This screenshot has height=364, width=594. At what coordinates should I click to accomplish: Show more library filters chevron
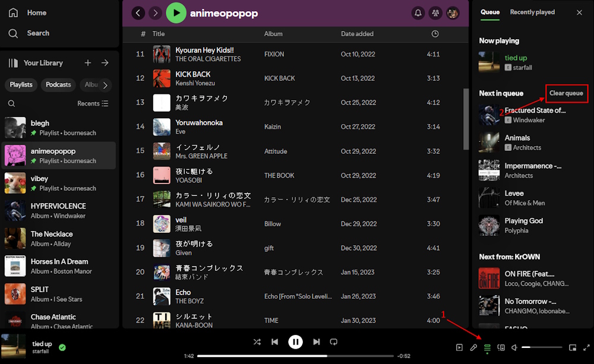pos(105,86)
